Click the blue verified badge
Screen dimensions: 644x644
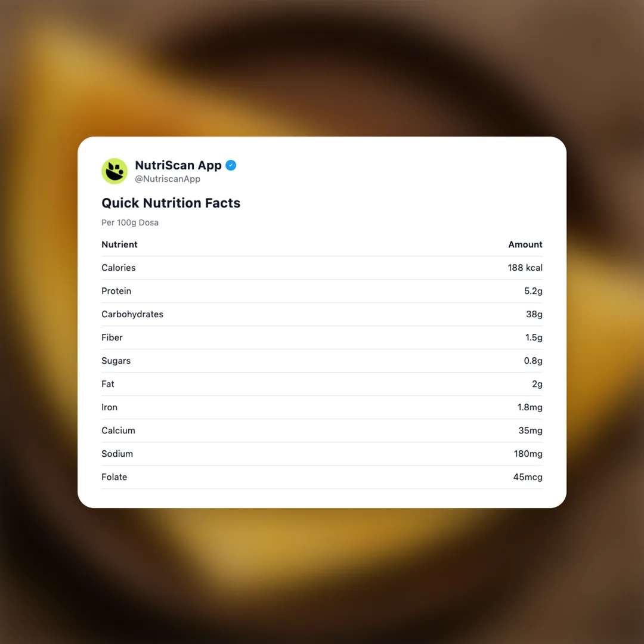click(231, 165)
